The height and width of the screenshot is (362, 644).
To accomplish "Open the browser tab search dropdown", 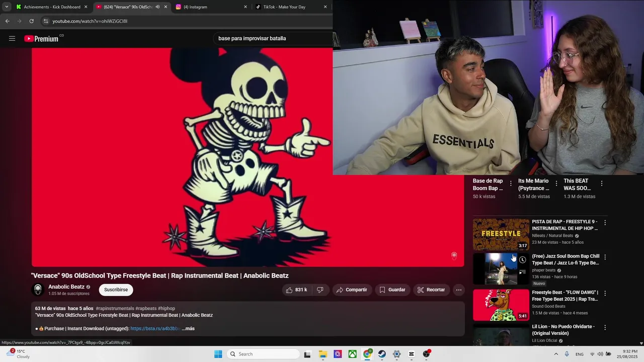I will [7, 7].
